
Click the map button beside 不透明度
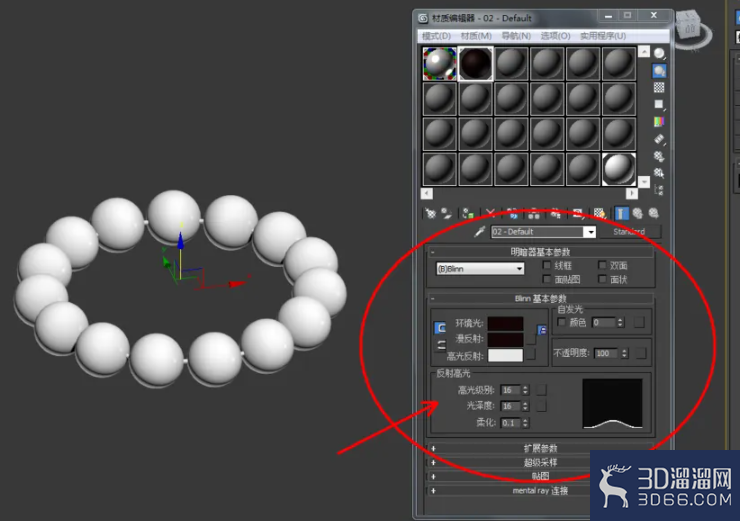[640, 353]
